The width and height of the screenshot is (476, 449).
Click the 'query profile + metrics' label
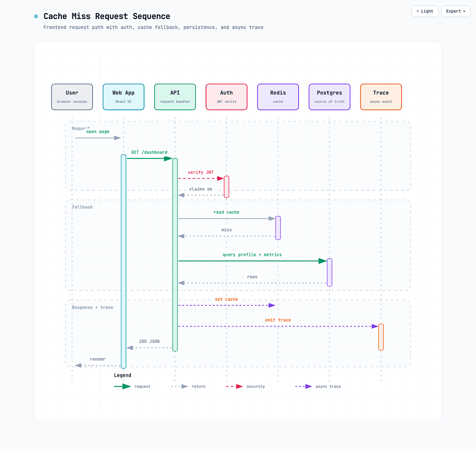[252, 254]
